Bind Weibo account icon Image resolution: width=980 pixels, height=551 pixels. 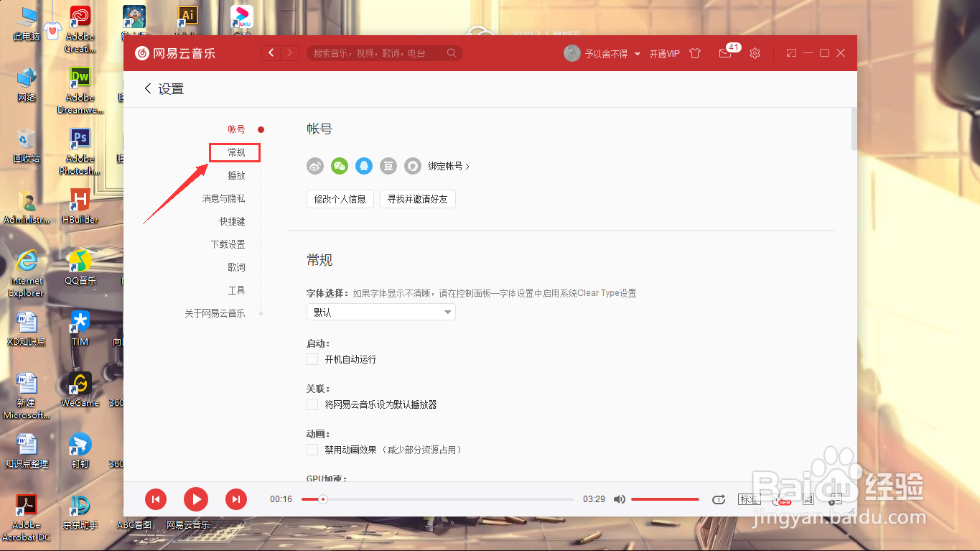(x=315, y=166)
